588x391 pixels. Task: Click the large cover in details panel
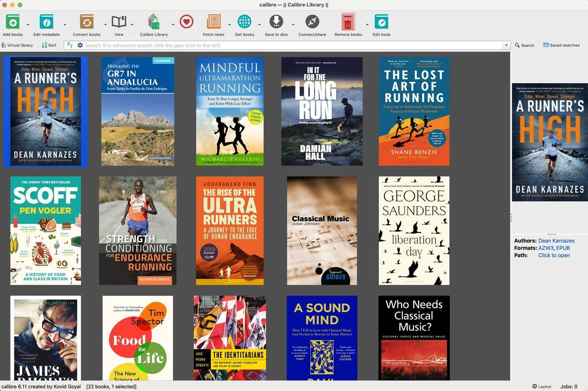click(x=550, y=142)
